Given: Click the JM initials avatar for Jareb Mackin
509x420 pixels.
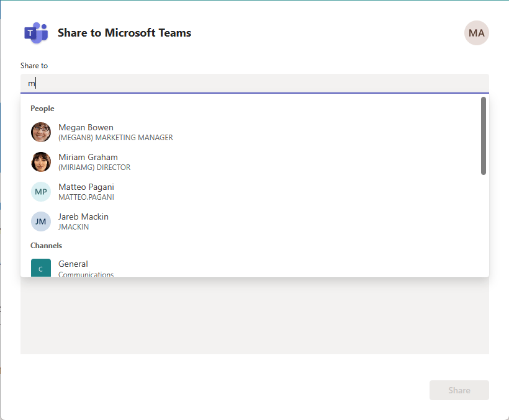Looking at the screenshot, I should (40, 221).
